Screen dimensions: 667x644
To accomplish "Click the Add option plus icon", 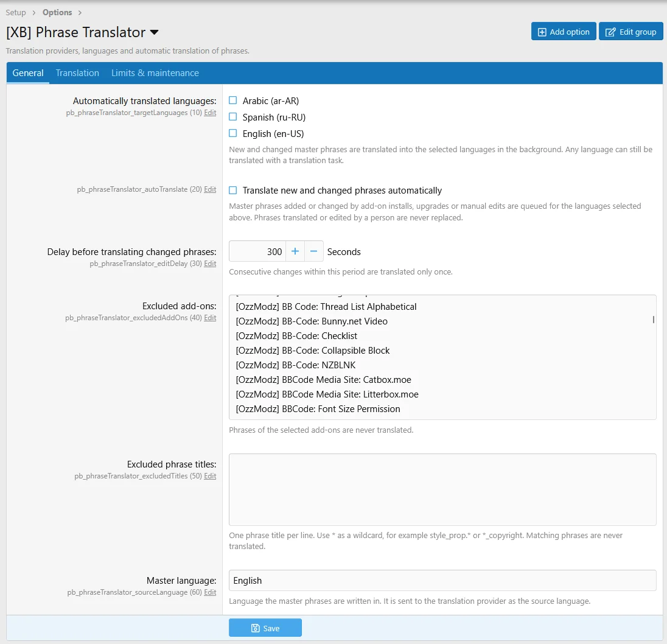I will [x=542, y=32].
